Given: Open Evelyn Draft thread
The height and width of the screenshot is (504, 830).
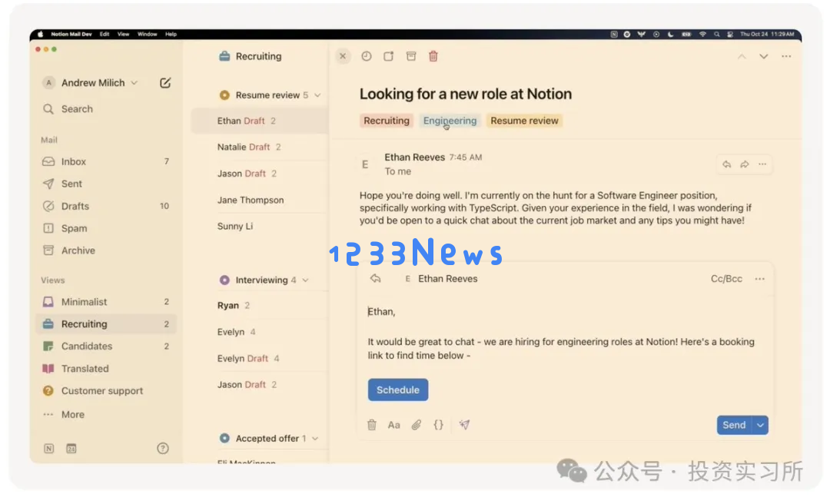Looking at the screenshot, I should click(x=260, y=359).
